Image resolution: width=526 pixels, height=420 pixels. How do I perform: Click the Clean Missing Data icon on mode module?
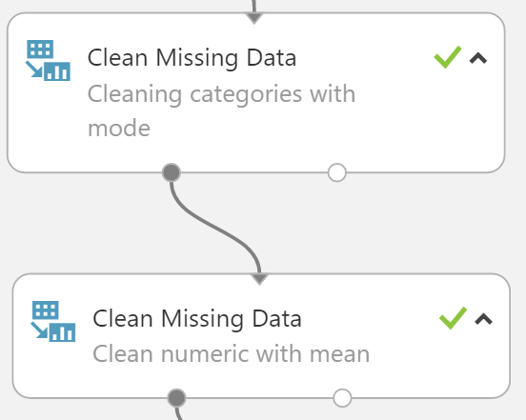click(x=48, y=61)
